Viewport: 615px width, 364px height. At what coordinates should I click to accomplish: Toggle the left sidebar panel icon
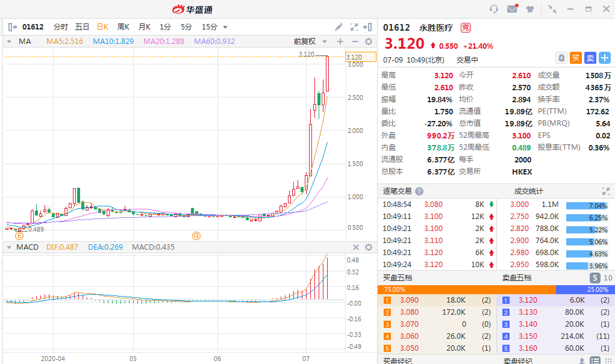pyautogui.click(x=12, y=27)
